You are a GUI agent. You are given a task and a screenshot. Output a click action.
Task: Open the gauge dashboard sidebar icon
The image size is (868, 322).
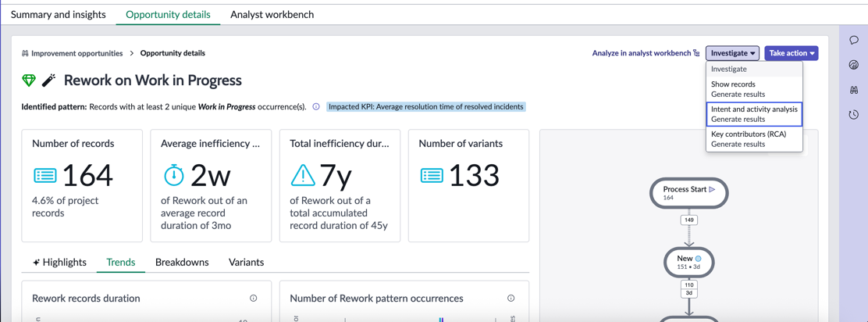(854, 65)
